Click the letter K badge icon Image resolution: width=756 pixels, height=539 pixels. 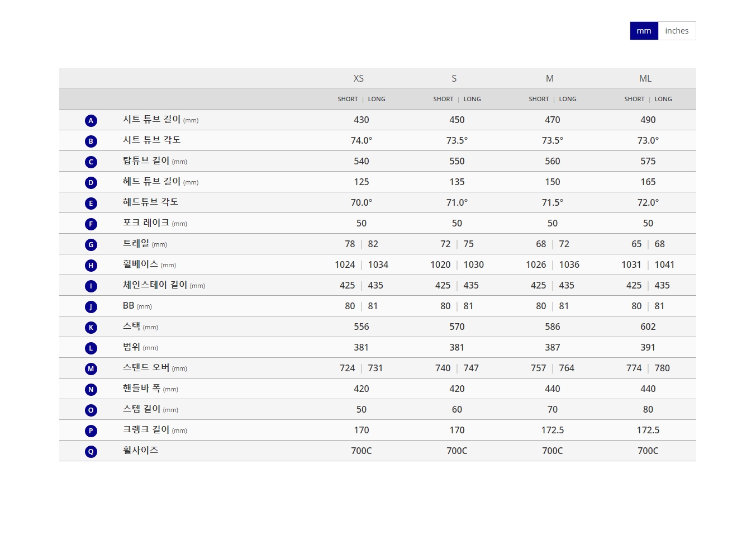pos(91,327)
